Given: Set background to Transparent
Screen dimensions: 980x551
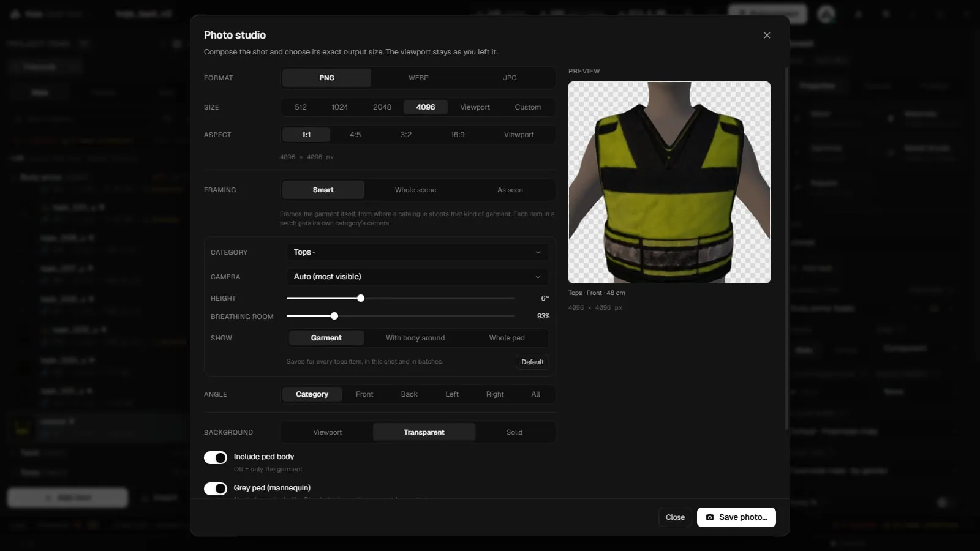Looking at the screenshot, I should click(x=424, y=432).
